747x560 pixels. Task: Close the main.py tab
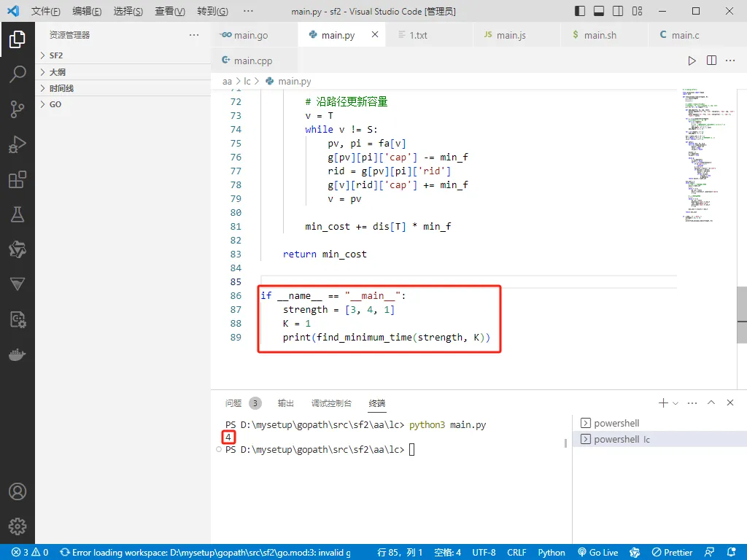click(375, 34)
